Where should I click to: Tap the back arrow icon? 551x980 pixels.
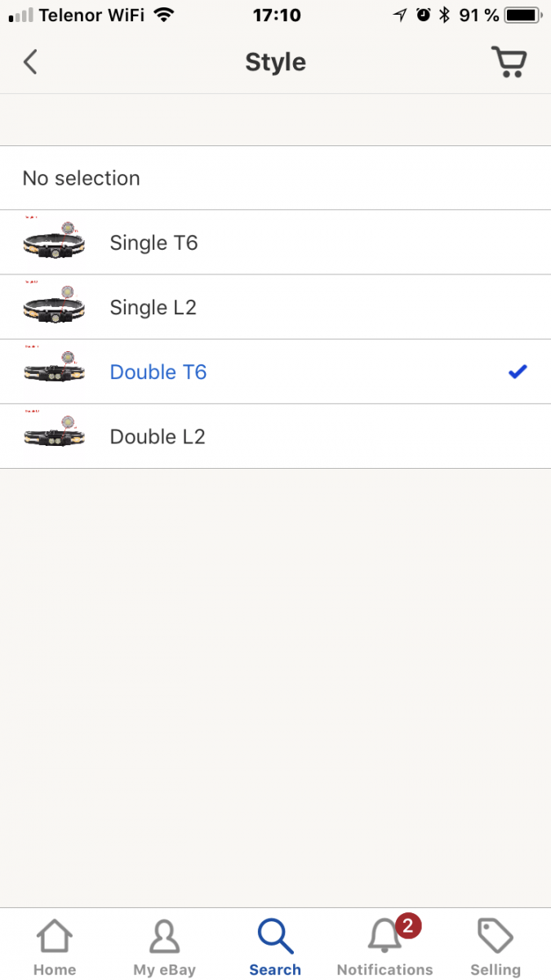pyautogui.click(x=30, y=62)
